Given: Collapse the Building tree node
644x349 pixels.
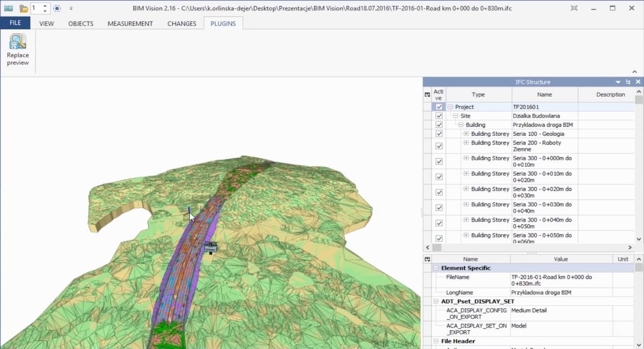Looking at the screenshot, I should click(x=461, y=125).
